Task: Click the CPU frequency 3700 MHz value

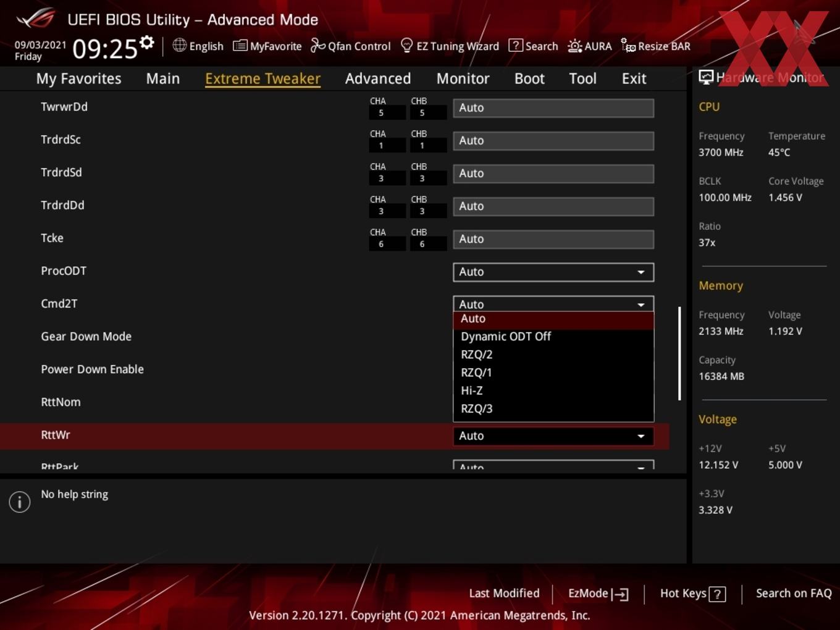Action: tap(721, 153)
